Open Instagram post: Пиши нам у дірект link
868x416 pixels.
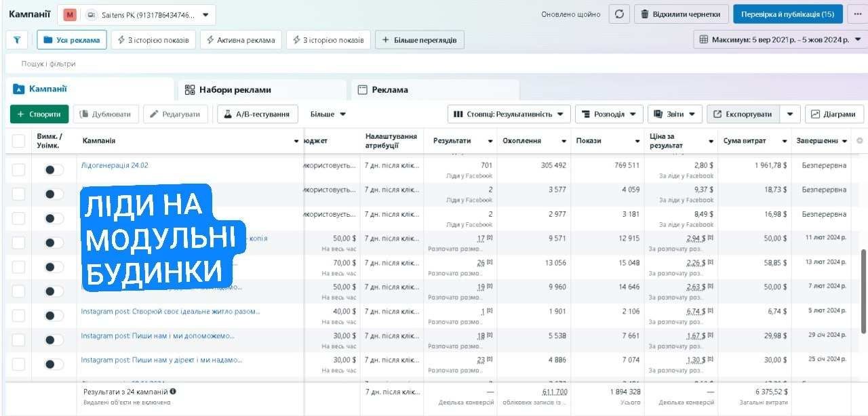pyautogui.click(x=161, y=360)
